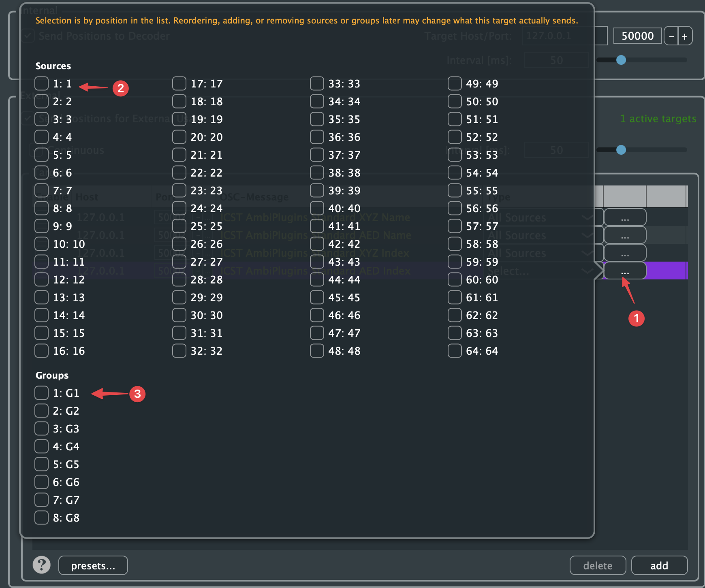The width and height of the screenshot is (705, 588).
Task: Check source 13: 13 checkbox
Action: 41,297
